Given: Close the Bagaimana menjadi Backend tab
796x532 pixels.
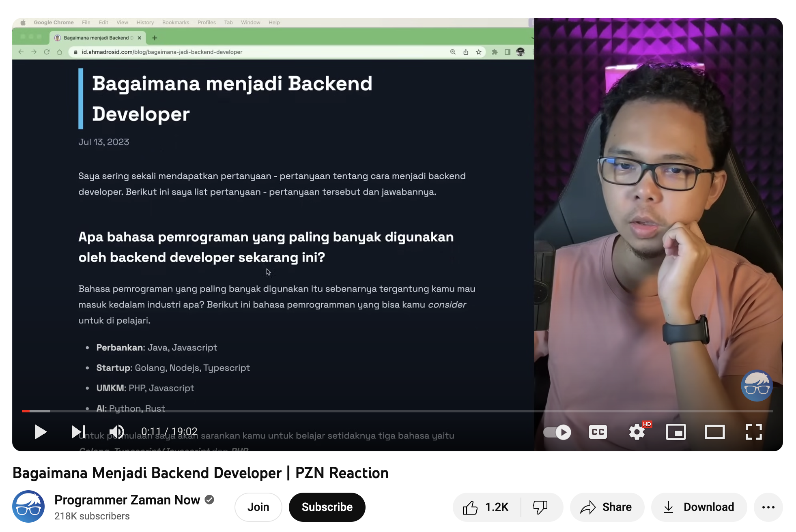Looking at the screenshot, I should 139,38.
